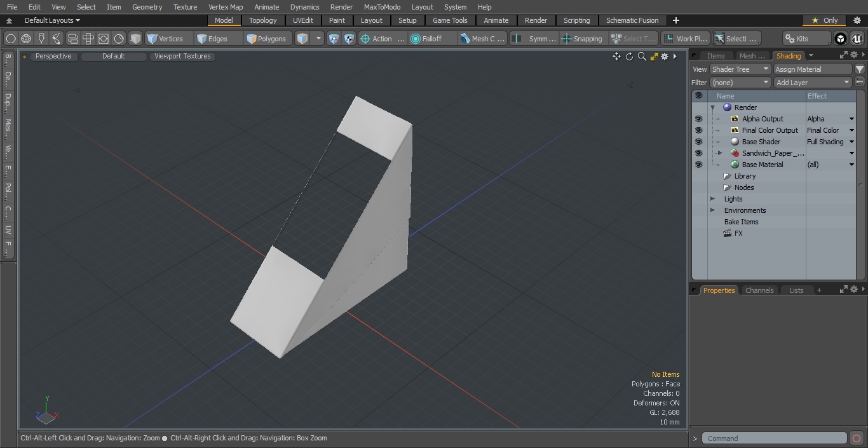Viewport: 868px width, 448px height.
Task: Toggle visibility eye of Base Material
Action: coord(699,165)
